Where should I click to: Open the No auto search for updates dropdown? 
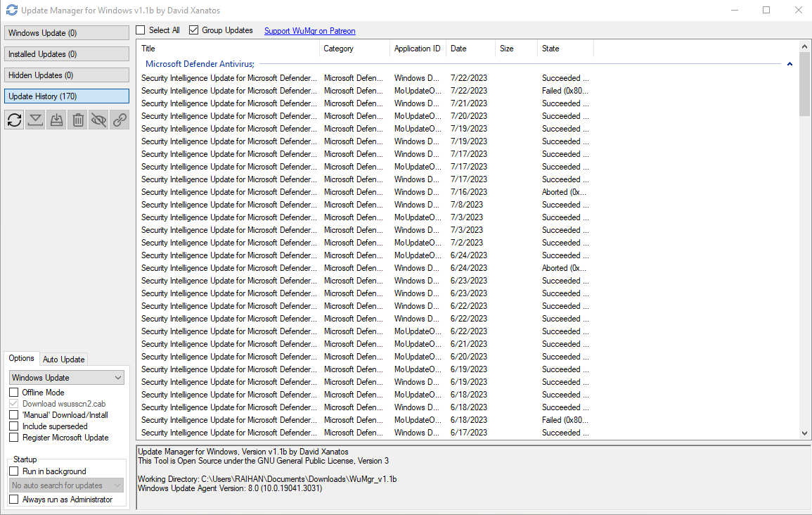(67, 485)
